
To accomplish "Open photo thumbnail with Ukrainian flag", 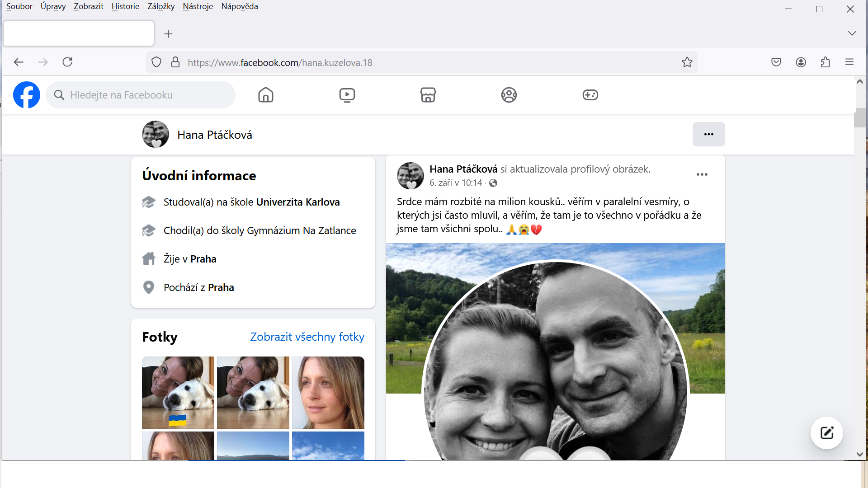I will coord(178,392).
